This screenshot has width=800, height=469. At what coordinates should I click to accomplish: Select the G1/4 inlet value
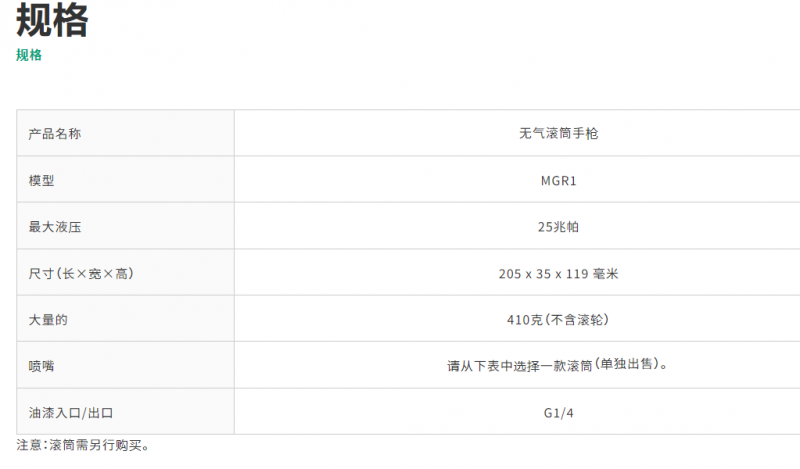tap(558, 413)
